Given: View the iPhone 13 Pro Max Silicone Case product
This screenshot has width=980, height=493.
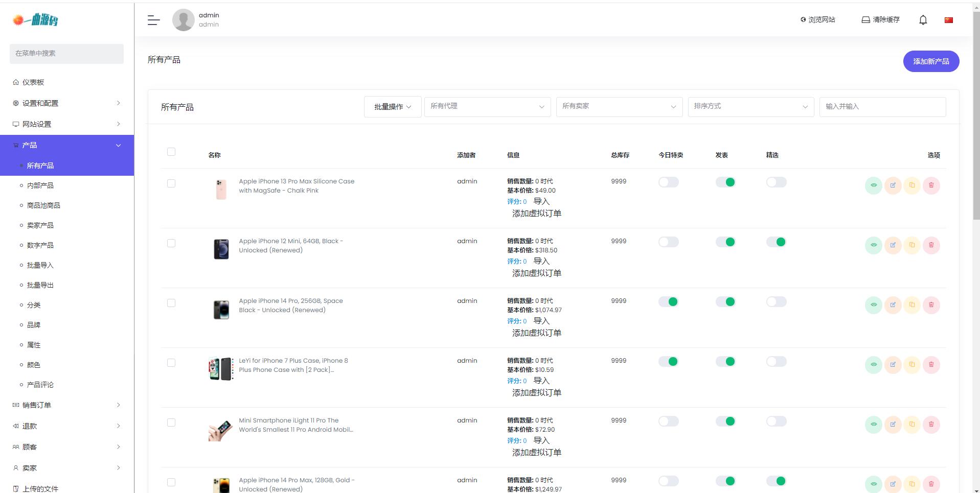Looking at the screenshot, I should tap(874, 185).
